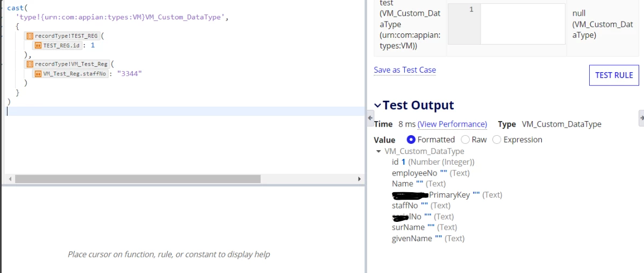Select the Formatted value option
The width and height of the screenshot is (644, 273).
click(411, 140)
